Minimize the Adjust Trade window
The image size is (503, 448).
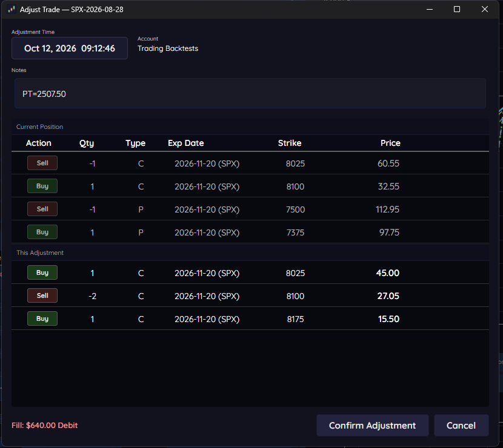point(430,9)
